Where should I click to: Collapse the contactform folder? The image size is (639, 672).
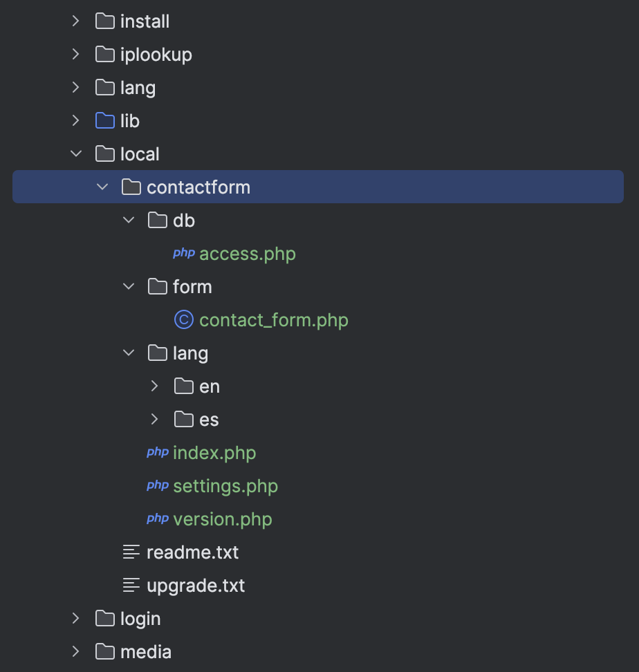102,187
